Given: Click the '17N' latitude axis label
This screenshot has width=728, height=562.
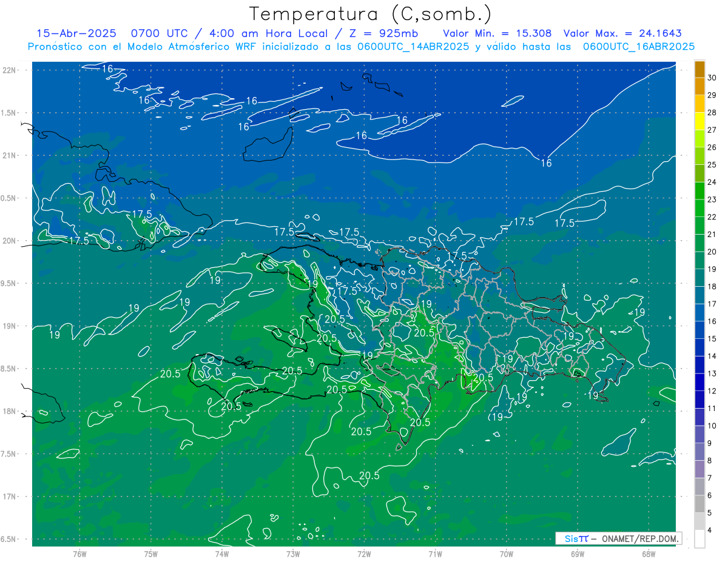Looking at the screenshot, I should click(9, 497).
